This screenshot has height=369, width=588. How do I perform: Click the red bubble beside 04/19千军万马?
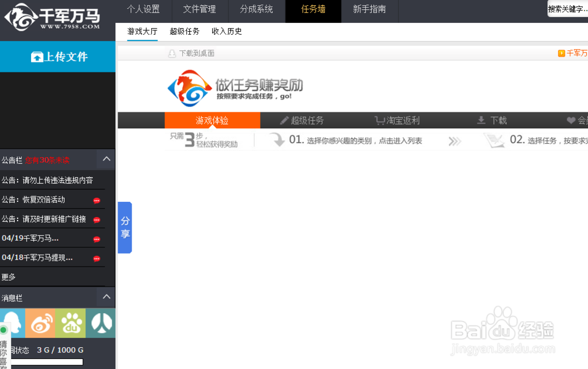click(x=97, y=239)
